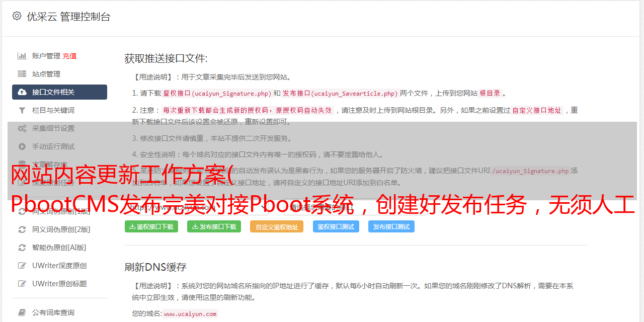The image size is (644, 322).
Task: Click the 刷新DNS缓存 heading
Action: [155, 267]
